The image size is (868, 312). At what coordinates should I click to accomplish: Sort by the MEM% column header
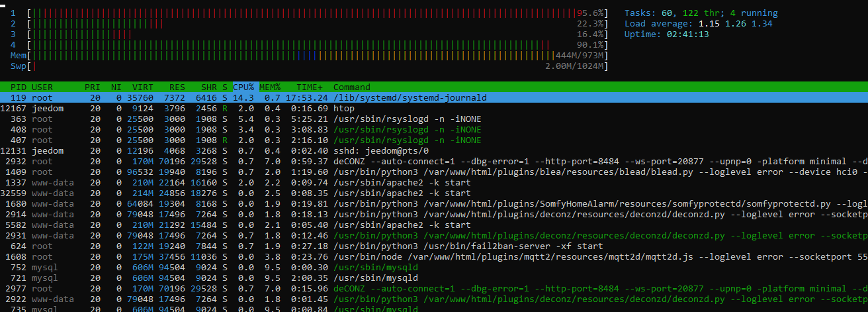click(270, 87)
